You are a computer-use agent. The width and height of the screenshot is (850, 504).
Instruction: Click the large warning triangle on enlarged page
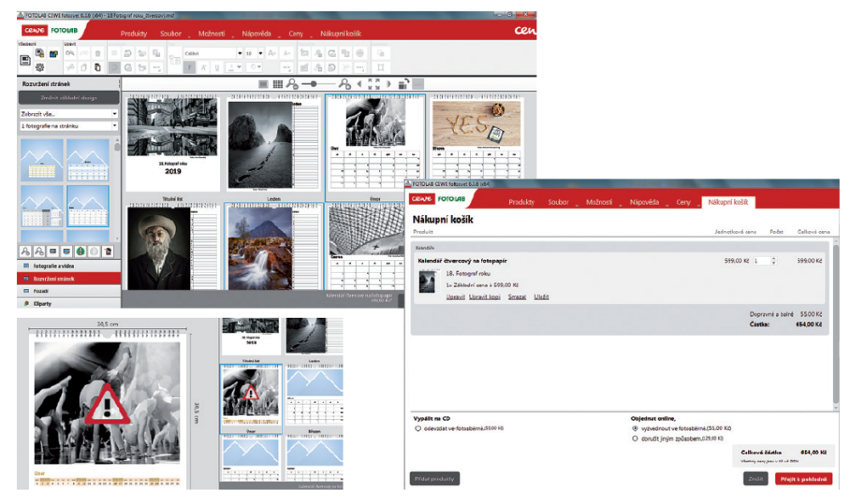click(x=107, y=405)
